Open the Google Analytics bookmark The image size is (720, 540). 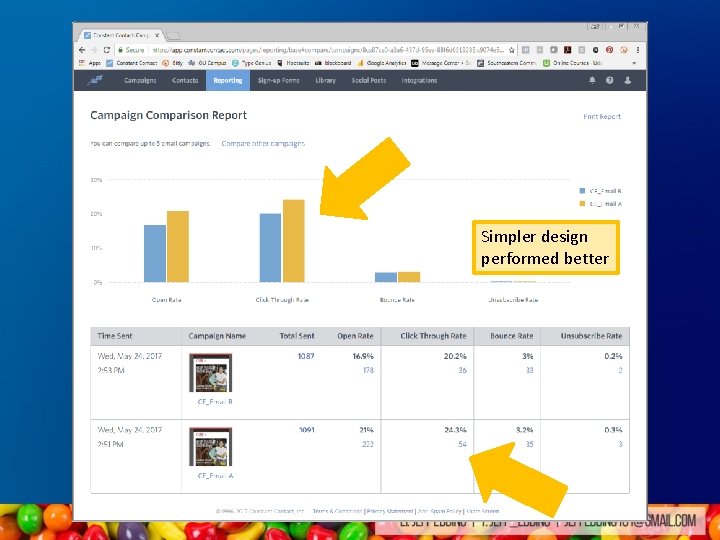point(382,63)
